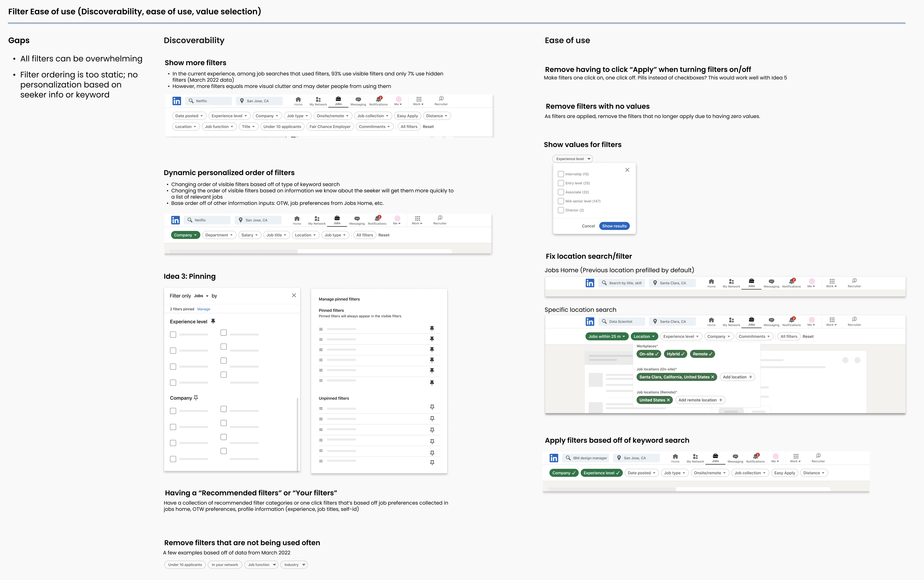Click the pin icon beside Experience level heading
924x580 pixels.
(x=213, y=321)
